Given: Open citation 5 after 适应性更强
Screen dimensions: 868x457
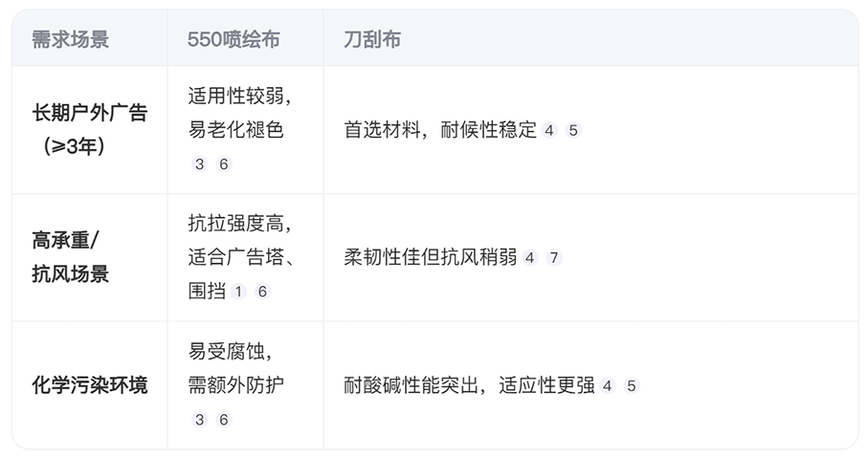Looking at the screenshot, I should click(632, 385).
